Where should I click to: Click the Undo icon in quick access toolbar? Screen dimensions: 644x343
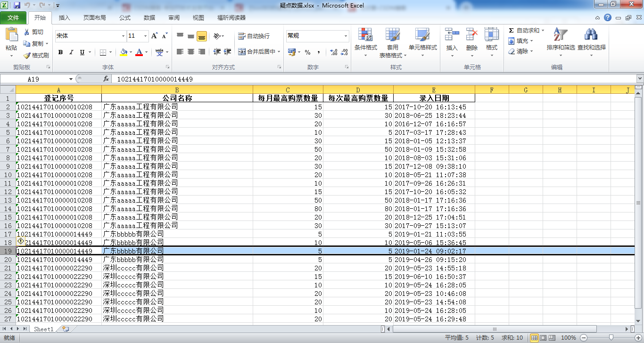pos(27,6)
